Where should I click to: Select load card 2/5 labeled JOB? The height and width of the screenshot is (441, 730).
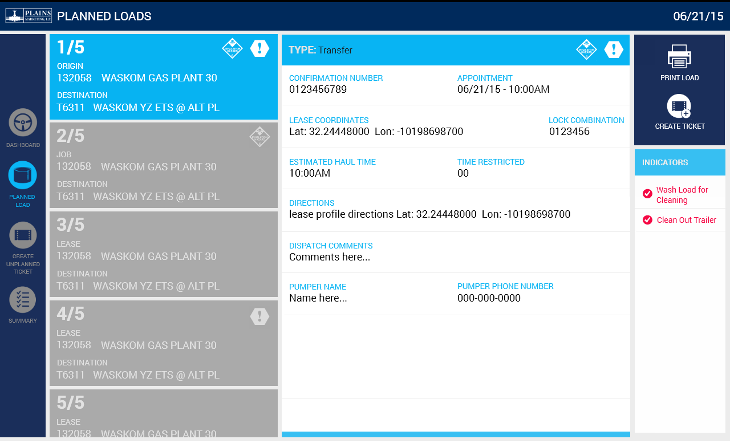(x=164, y=165)
